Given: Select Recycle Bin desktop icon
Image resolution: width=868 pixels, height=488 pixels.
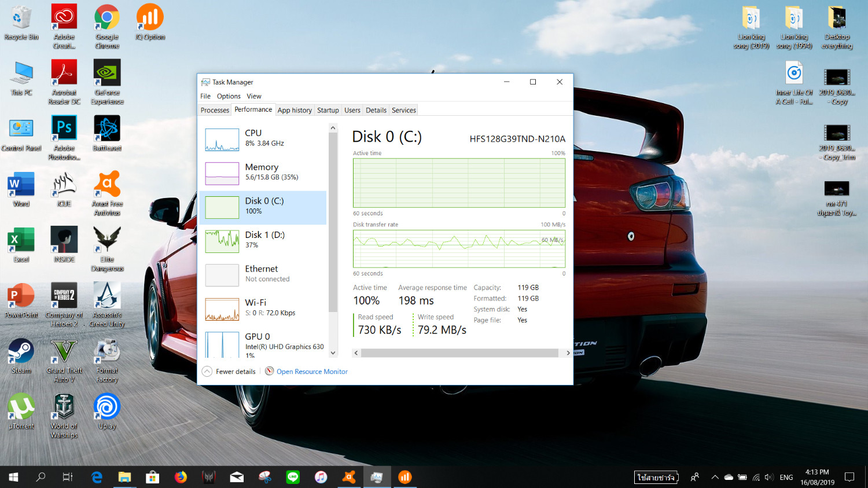Looking at the screenshot, I should pos(21,23).
